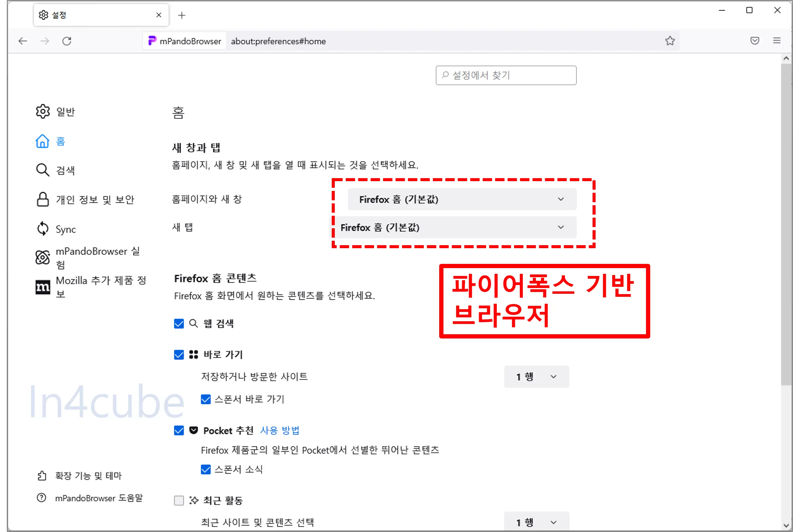Image resolution: width=793 pixels, height=532 pixels.
Task: Click the Sync arrows icon
Action: click(43, 229)
